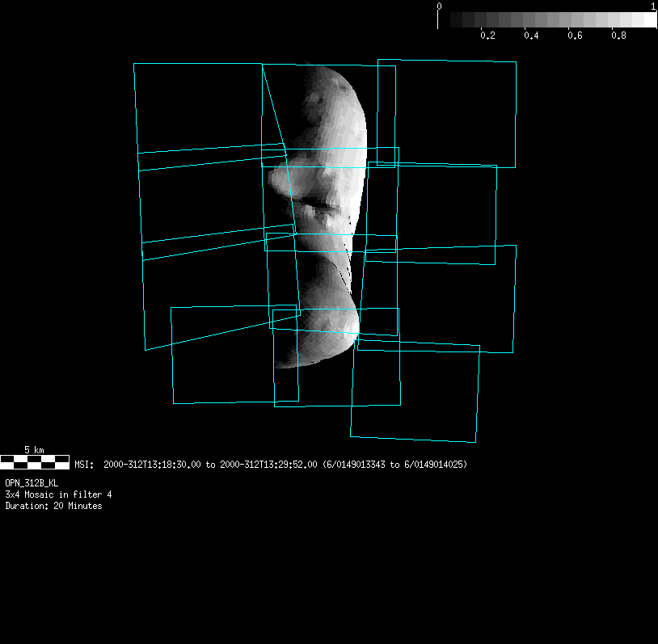658x644 pixels.
Task: Select start time 2000-312T13:18:30.00
Action: click(x=152, y=465)
